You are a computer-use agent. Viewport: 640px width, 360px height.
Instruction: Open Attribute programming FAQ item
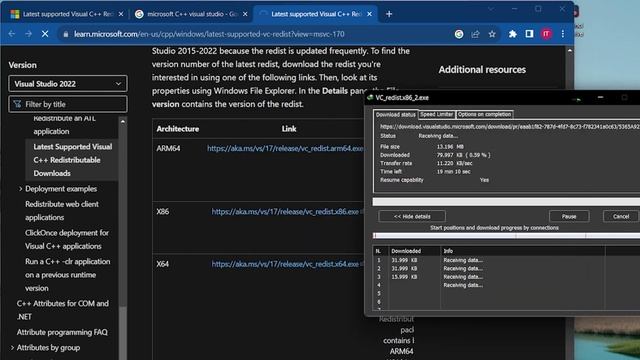(62, 332)
